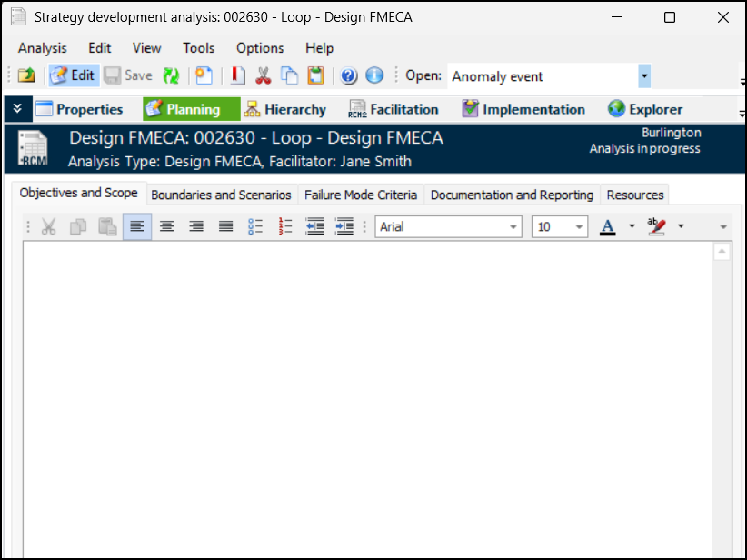This screenshot has height=560, width=747.
Task: Expand the font color arrow
Action: 632,226
